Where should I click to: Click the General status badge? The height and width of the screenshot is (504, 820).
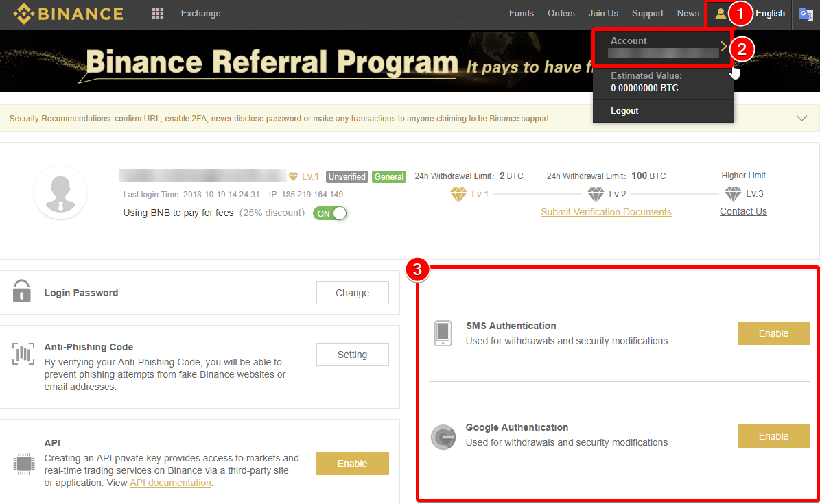pos(389,177)
